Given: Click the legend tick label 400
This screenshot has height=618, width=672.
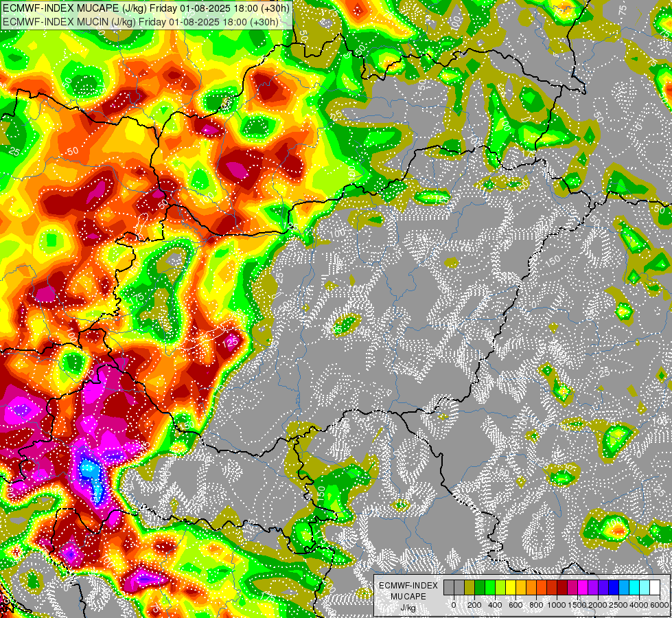Looking at the screenshot, I should pyautogui.click(x=496, y=605).
